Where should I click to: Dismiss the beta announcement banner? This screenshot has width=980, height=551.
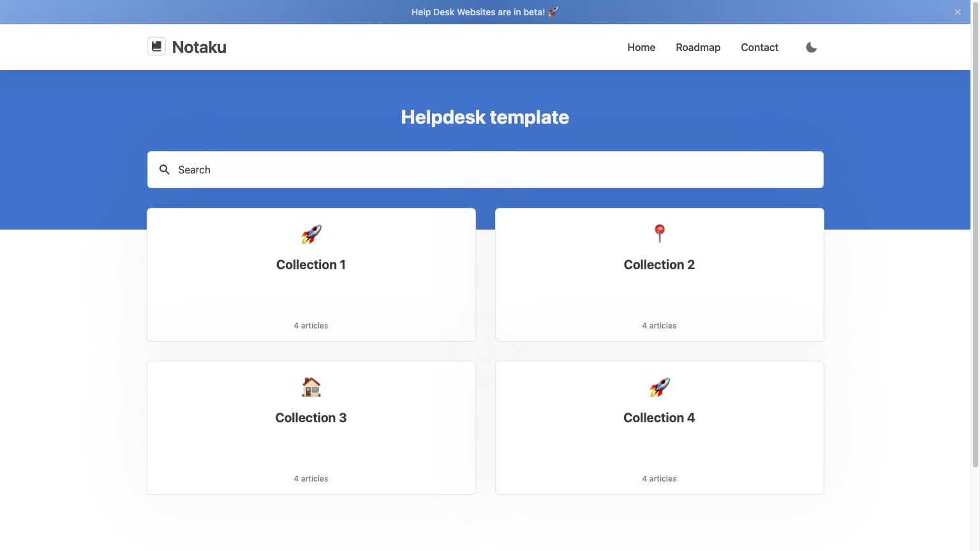coord(957,12)
